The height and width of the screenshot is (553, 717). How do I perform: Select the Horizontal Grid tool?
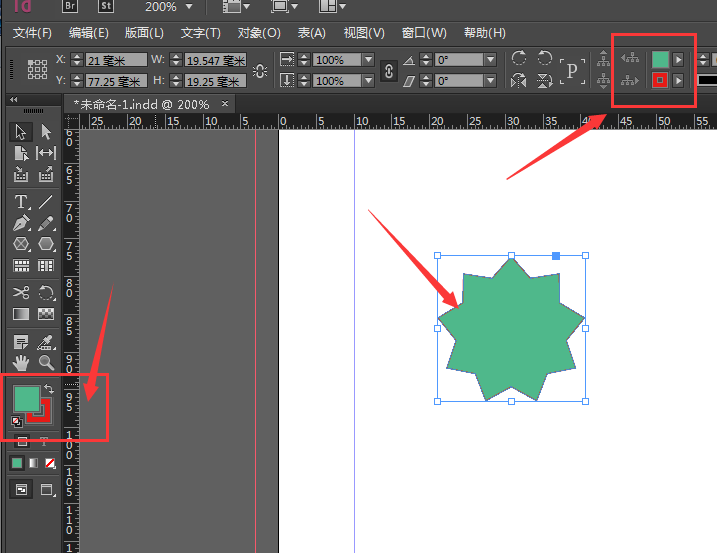(x=21, y=265)
